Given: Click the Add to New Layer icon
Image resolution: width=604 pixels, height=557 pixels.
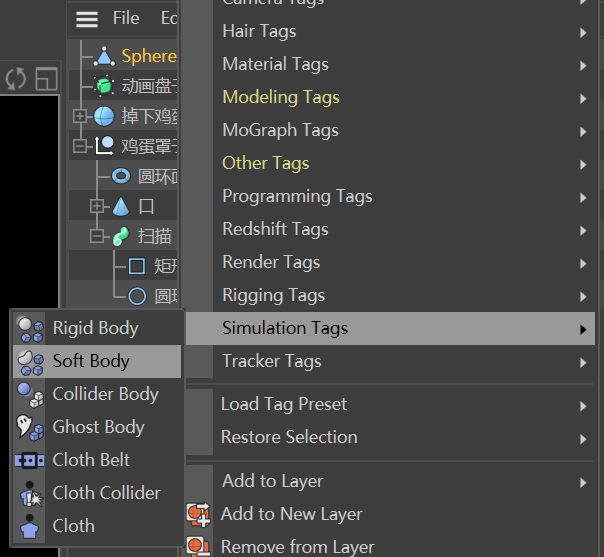Looking at the screenshot, I should click(x=199, y=515).
